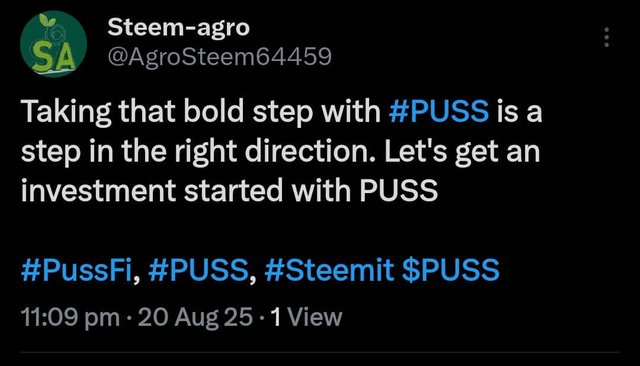Open the #Steemit hashtag
Screen dimensions: 640x366
(329, 270)
